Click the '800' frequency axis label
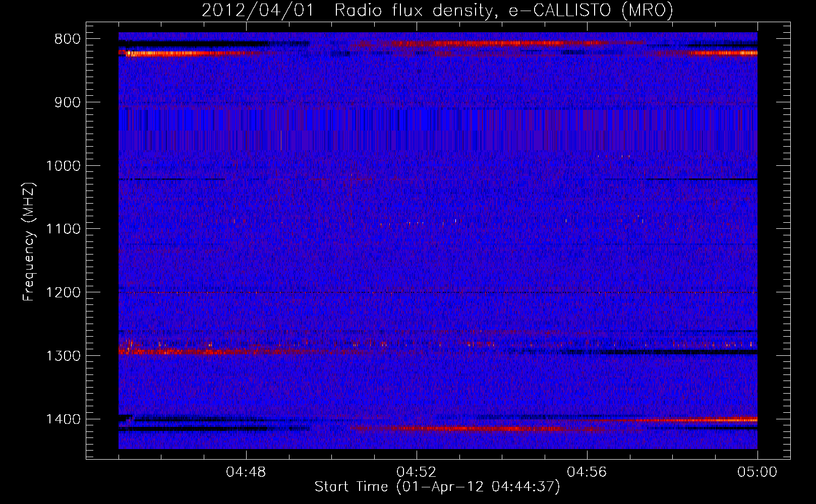 point(68,39)
